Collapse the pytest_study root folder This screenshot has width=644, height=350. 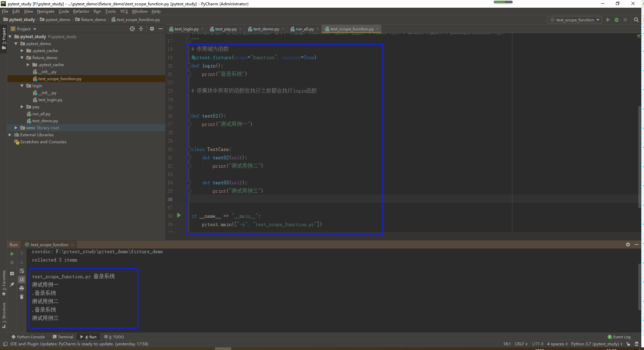click(10, 37)
